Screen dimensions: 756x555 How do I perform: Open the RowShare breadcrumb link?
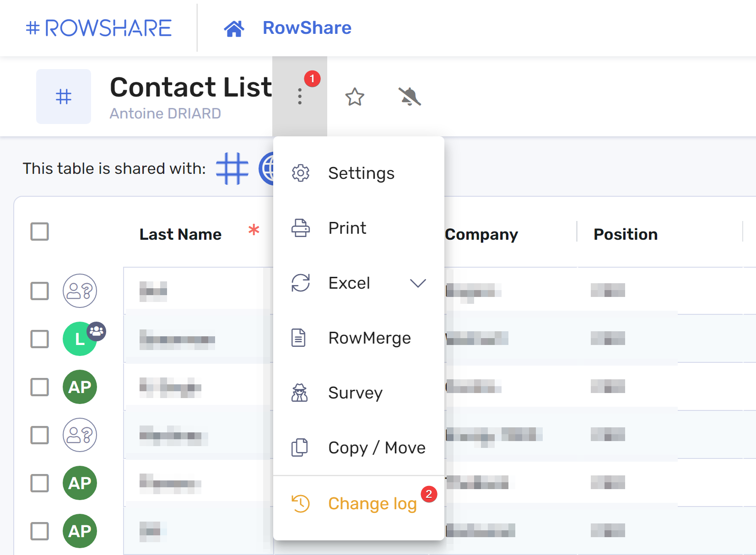[x=307, y=28]
